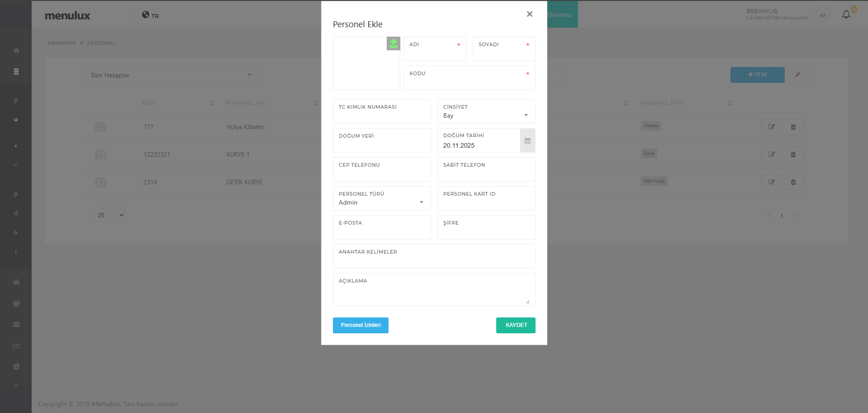Open the Tüm Hesaplar account filter

click(171, 75)
